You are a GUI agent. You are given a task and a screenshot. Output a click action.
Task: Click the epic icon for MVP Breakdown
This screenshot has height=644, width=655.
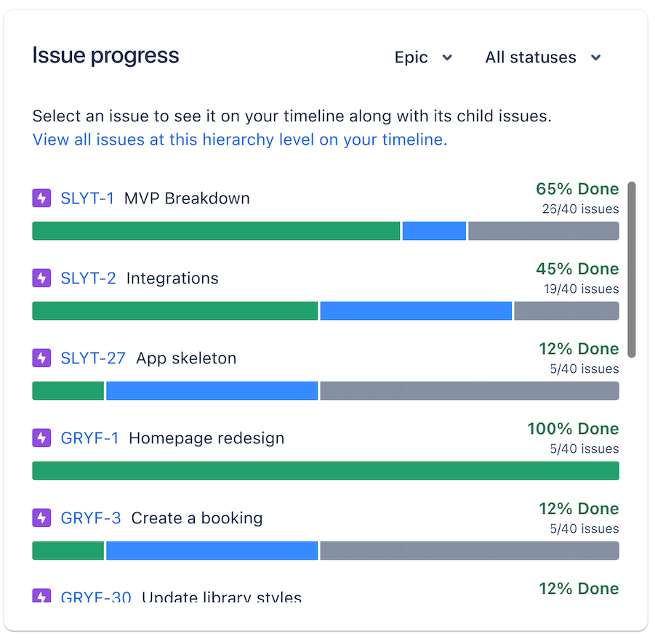coord(41,198)
